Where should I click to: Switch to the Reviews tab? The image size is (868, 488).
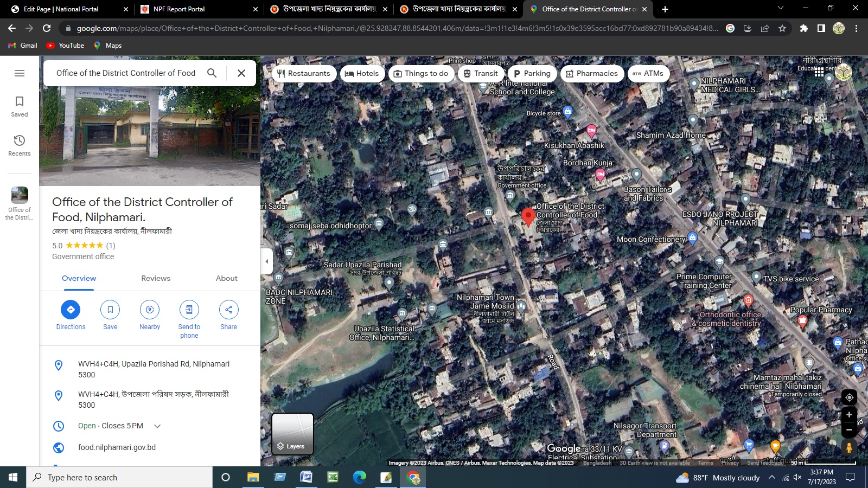(x=156, y=278)
